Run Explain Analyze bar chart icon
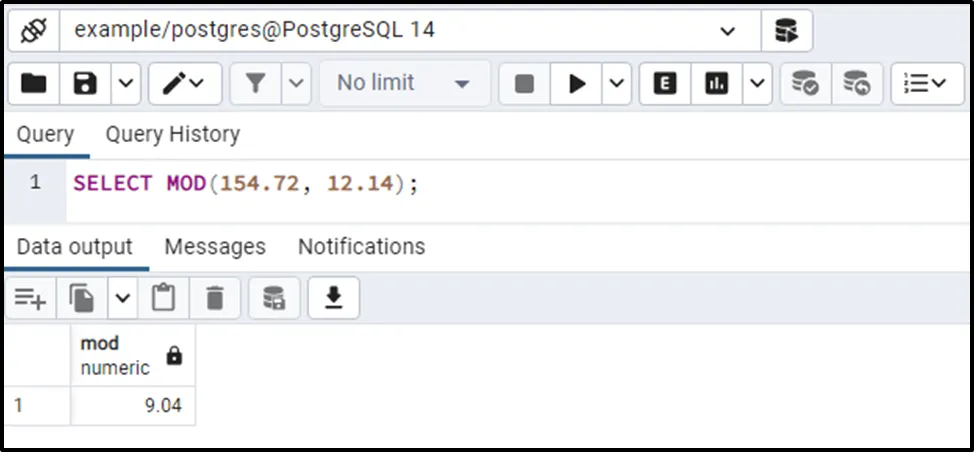This screenshot has width=974, height=452. (717, 83)
